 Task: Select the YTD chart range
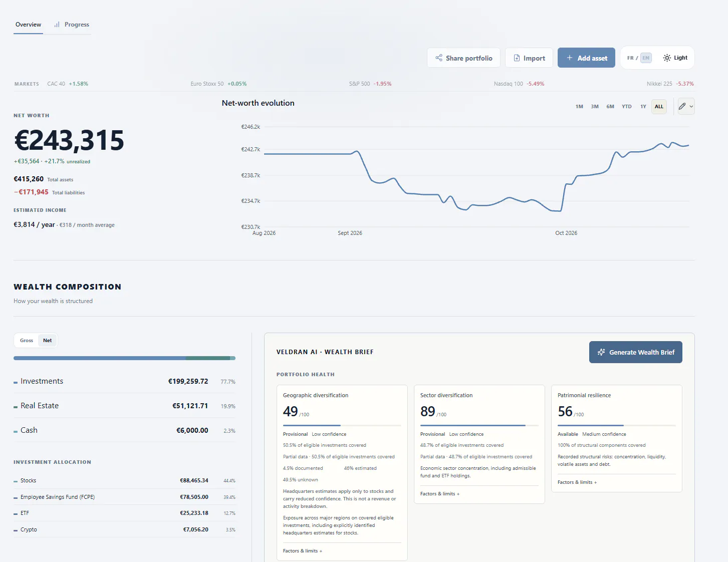[x=627, y=107]
